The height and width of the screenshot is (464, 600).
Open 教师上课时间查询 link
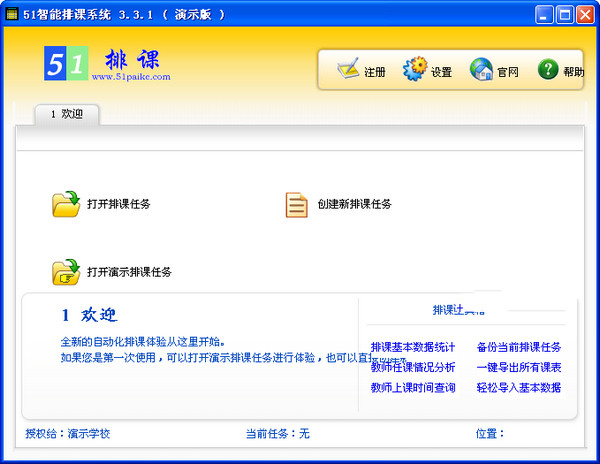[x=413, y=387]
